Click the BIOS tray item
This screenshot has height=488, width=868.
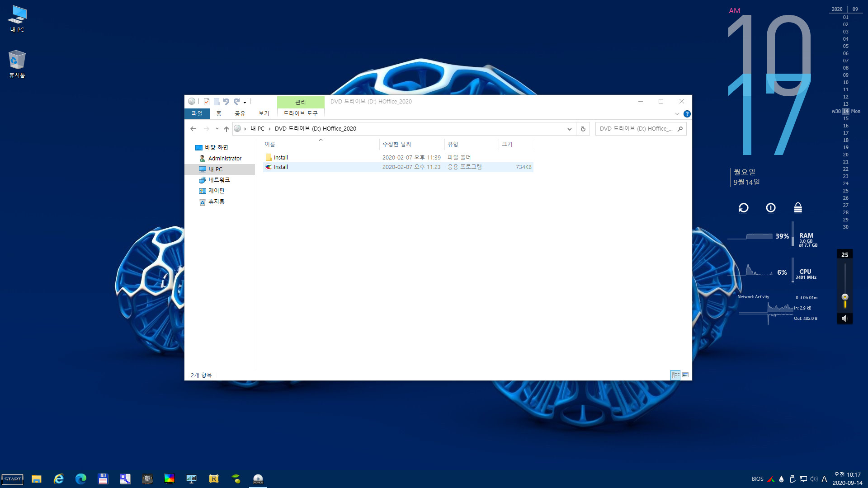758,479
